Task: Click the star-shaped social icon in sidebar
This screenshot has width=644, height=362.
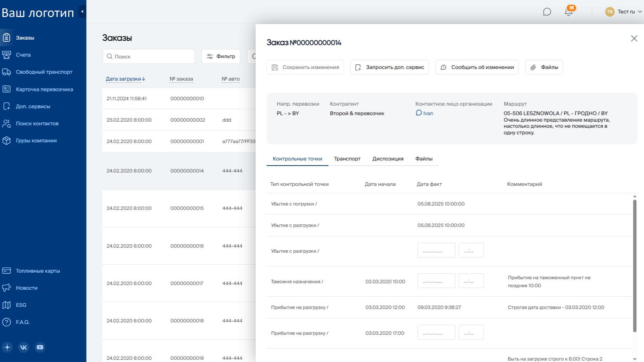Action: click(x=7, y=347)
